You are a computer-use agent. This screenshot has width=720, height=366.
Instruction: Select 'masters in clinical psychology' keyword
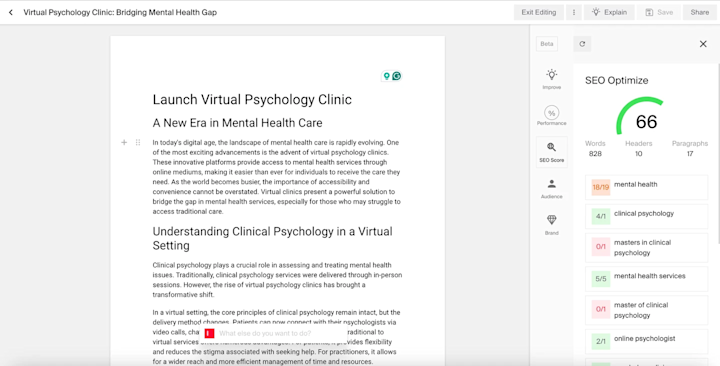647,248
